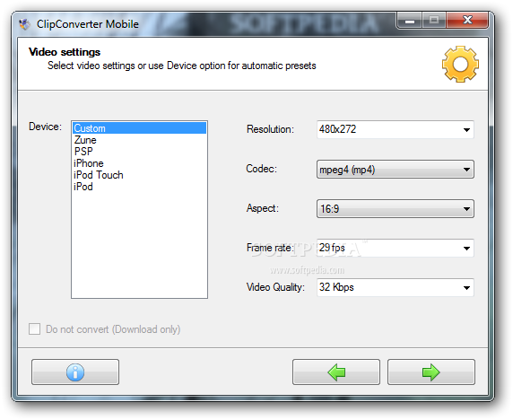Close the ClipConverter Mobile window
The image size is (513, 420).
coord(467,21)
